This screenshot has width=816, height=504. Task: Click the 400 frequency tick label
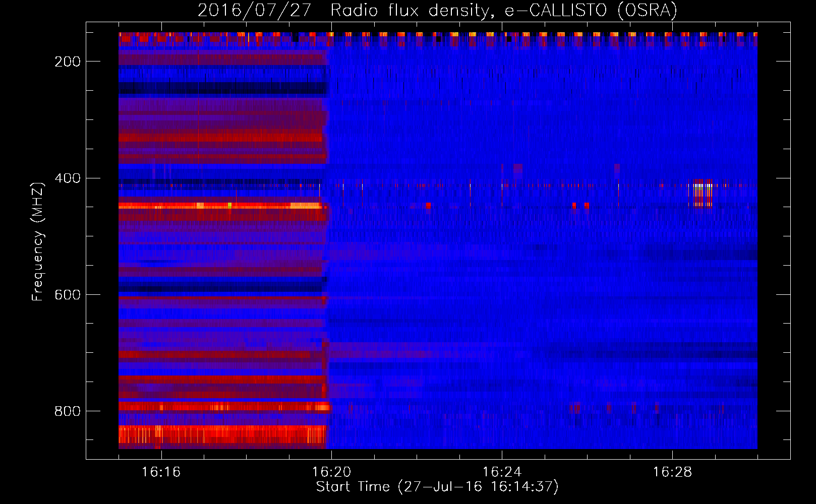(x=68, y=178)
